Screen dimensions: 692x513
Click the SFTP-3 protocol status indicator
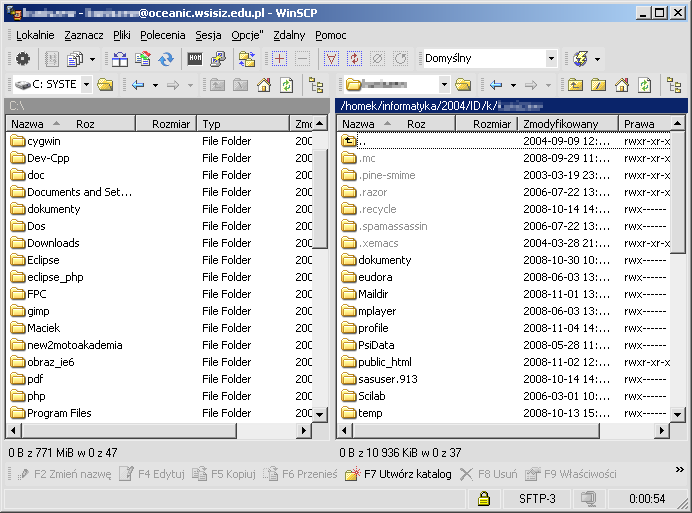(x=537, y=499)
